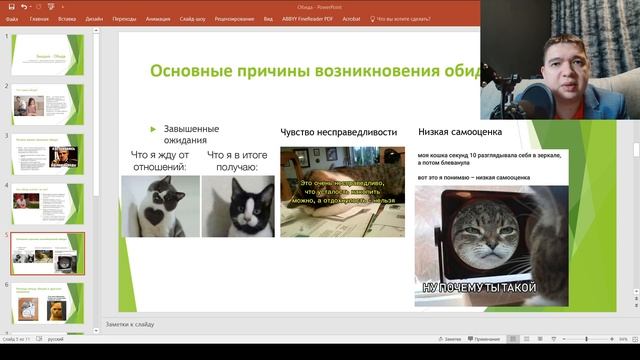This screenshot has height=360, width=640.
Task: Select the black-and-white cat image
Action: pos(238,206)
